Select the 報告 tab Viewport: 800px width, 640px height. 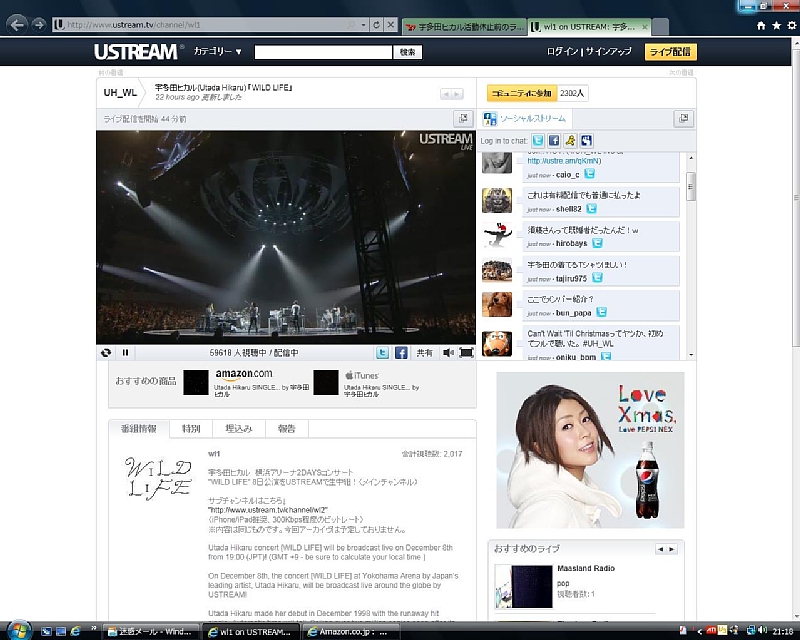tap(287, 429)
